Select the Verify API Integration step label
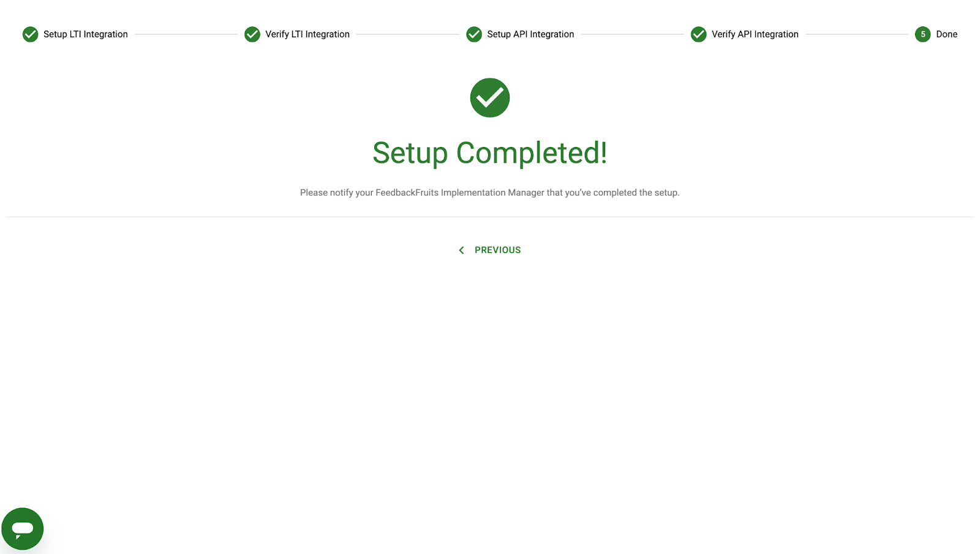Screen dimensions: 980x554 [x=755, y=34]
